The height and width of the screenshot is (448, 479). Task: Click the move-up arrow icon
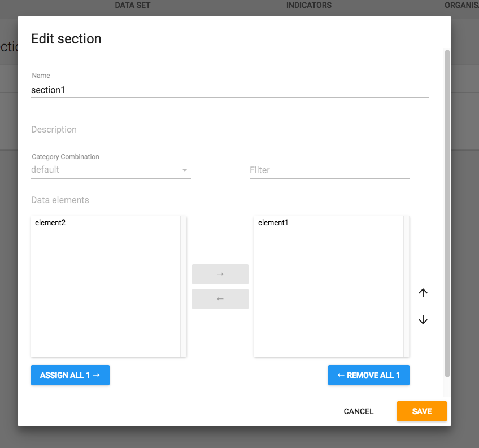[423, 293]
